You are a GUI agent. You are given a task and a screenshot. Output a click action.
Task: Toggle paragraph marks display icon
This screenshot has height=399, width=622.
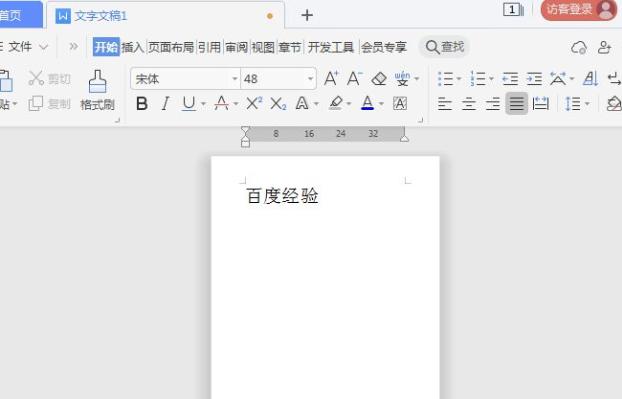(614, 79)
